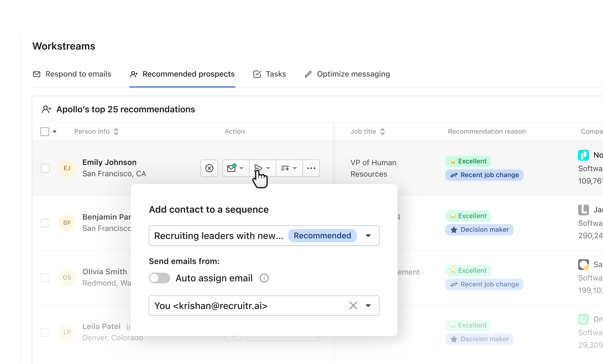Click the Apollo's top 25 recommendations person-plus icon
The width and height of the screenshot is (603, 364).
pos(46,109)
